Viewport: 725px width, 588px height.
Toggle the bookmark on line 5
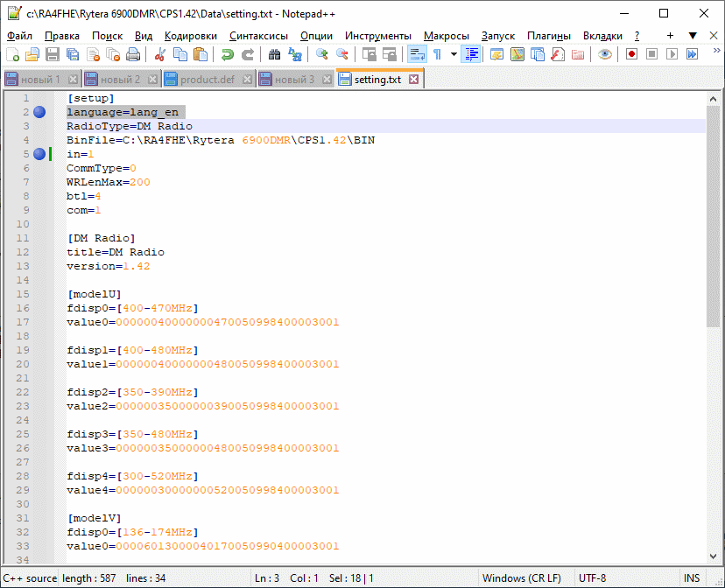39,154
